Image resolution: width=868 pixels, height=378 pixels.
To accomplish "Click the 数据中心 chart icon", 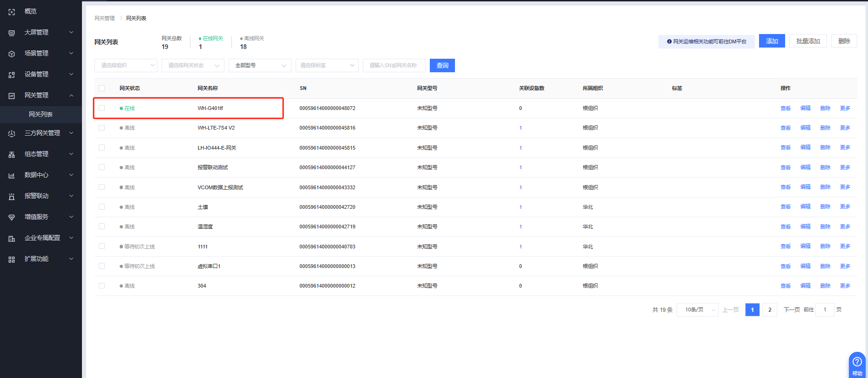I will tap(12, 175).
